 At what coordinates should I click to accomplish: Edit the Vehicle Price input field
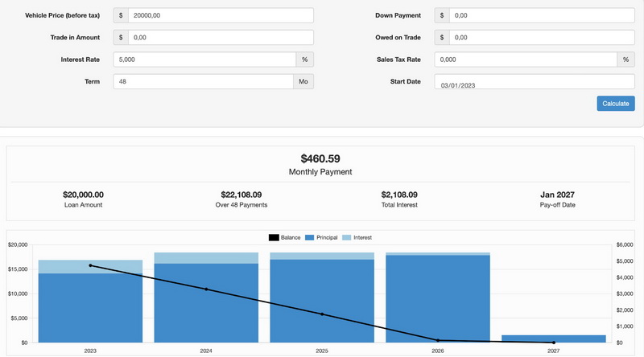tap(221, 15)
